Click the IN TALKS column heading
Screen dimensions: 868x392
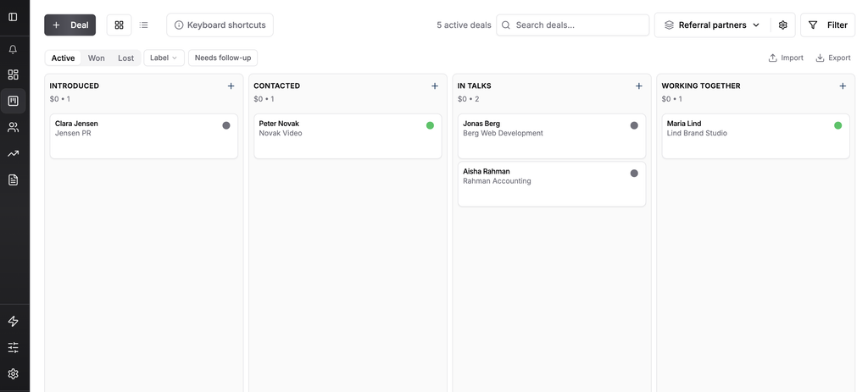pos(475,86)
